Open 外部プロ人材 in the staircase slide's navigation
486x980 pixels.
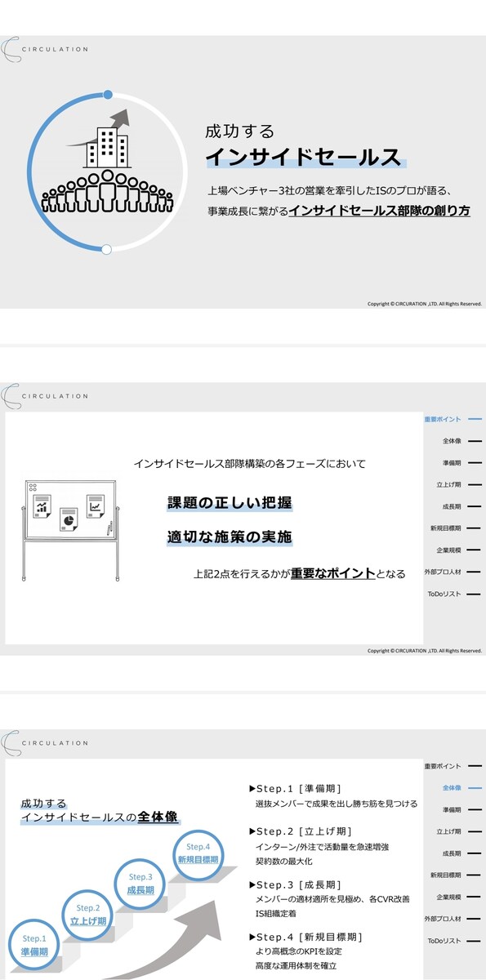tap(453, 919)
